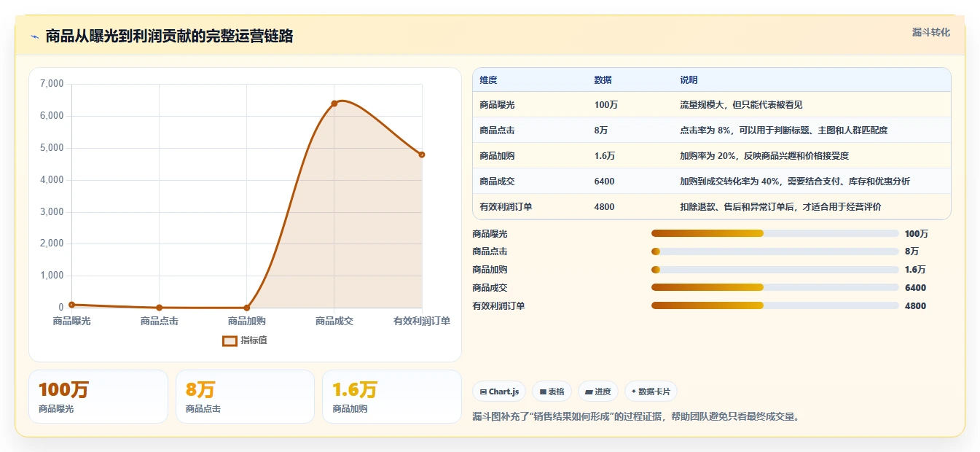Screen dimensions: 980x452
Task: Click the 6400 value beside progress bar
Action: click(x=915, y=288)
